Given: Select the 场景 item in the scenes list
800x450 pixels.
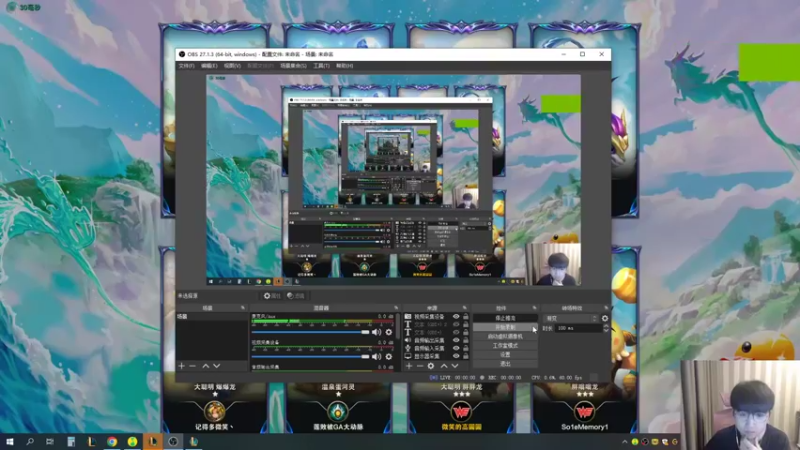Looking at the screenshot, I should [x=212, y=317].
